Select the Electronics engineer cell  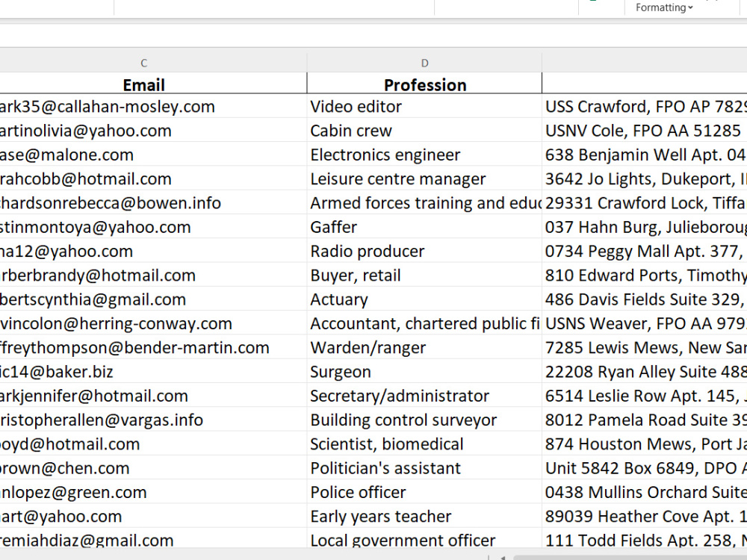424,155
